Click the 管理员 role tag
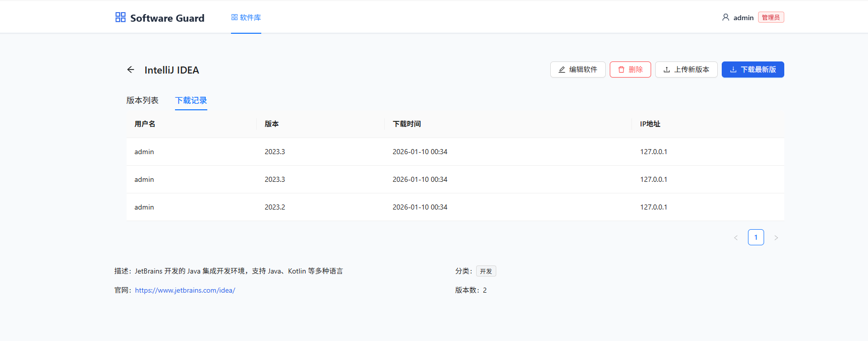The image size is (868, 341). point(771,17)
